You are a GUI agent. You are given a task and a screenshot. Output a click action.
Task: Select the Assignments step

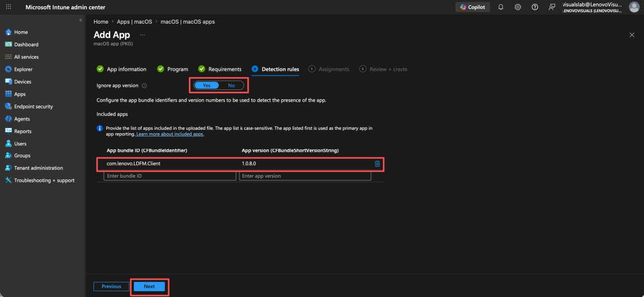pyautogui.click(x=328, y=69)
